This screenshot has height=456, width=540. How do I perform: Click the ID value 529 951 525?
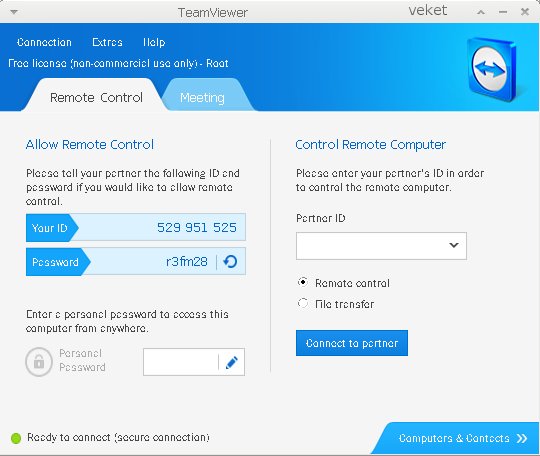[197, 228]
